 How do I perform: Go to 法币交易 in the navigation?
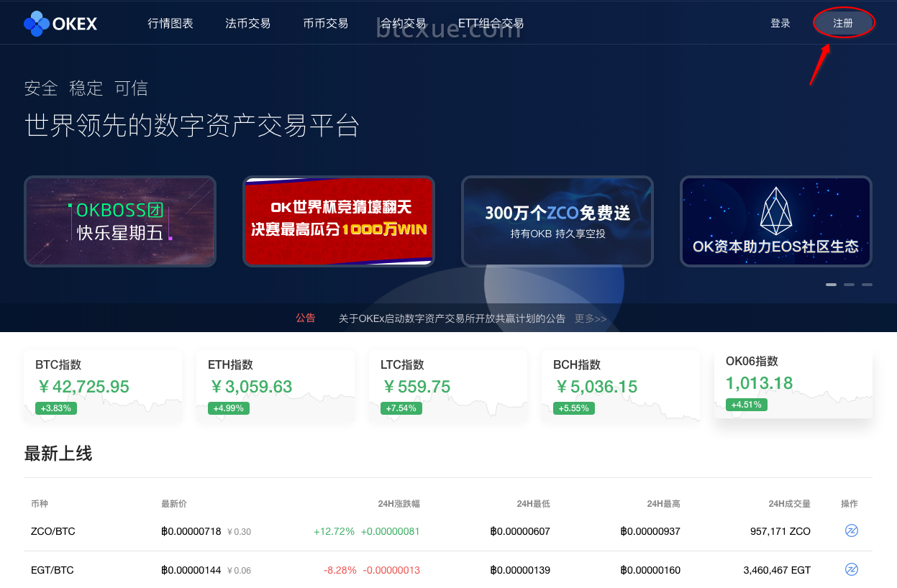(x=248, y=24)
